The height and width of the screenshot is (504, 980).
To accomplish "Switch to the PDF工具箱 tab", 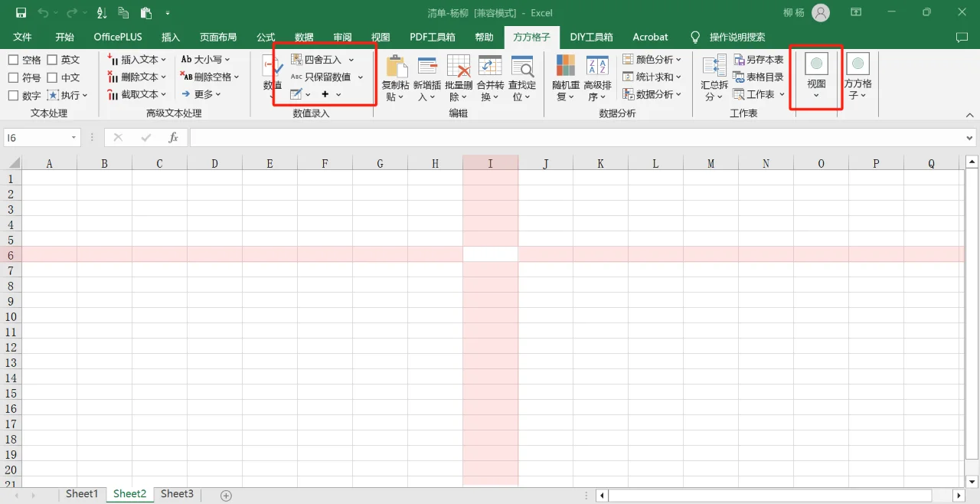I will (x=433, y=37).
